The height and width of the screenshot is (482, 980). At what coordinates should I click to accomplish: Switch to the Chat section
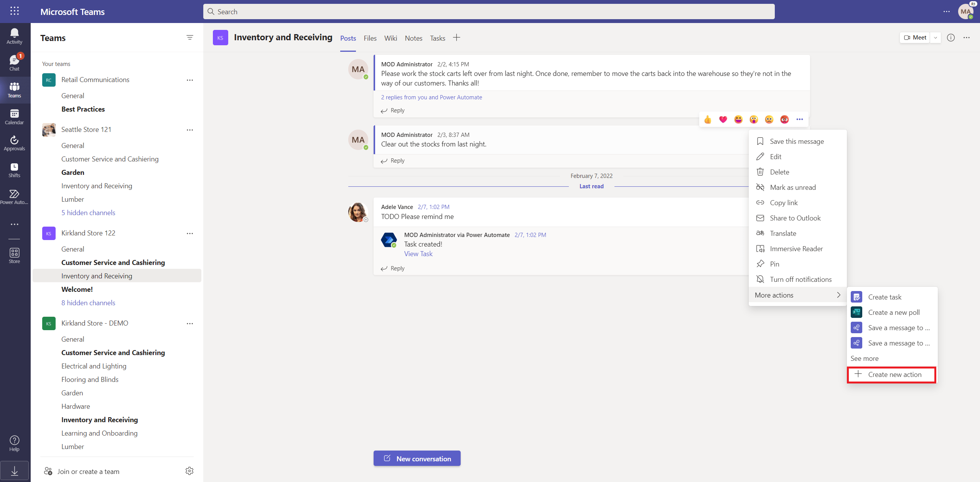(x=14, y=61)
